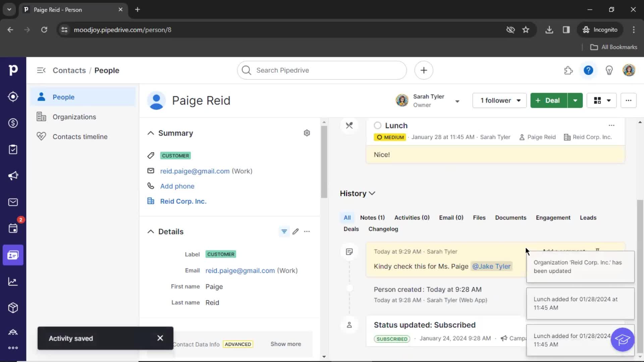This screenshot has width=644, height=362.
Task: Dismiss the Activity saved toast
Action: coord(160,338)
